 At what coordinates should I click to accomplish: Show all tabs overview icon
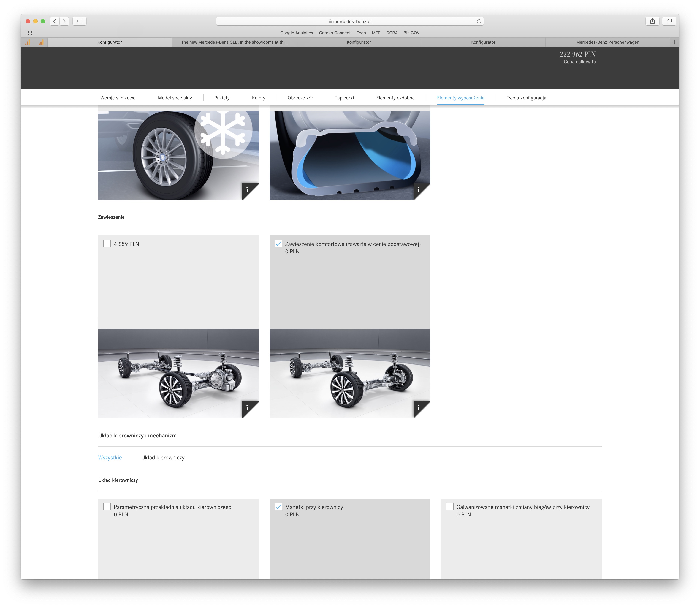669,21
